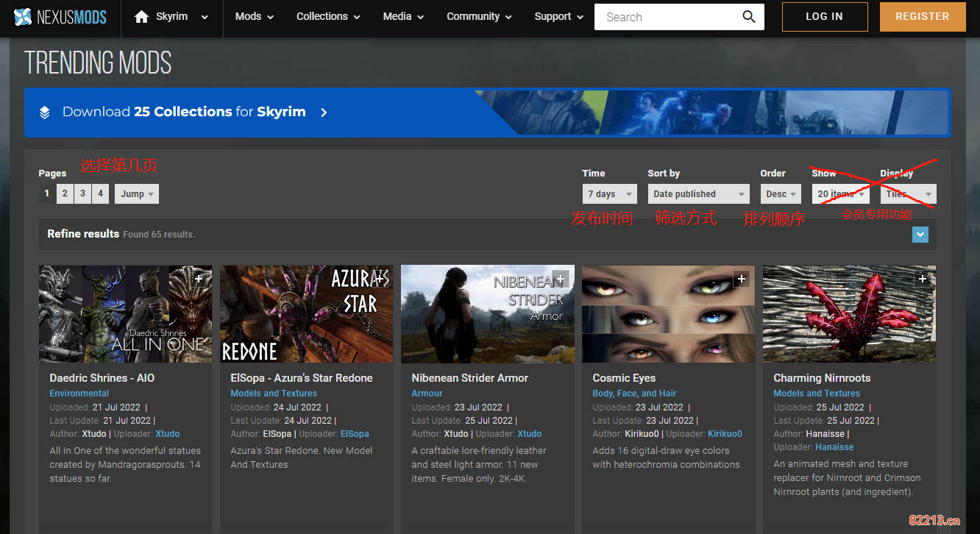Open Charming Nirnroots thumbnail image

point(849,314)
